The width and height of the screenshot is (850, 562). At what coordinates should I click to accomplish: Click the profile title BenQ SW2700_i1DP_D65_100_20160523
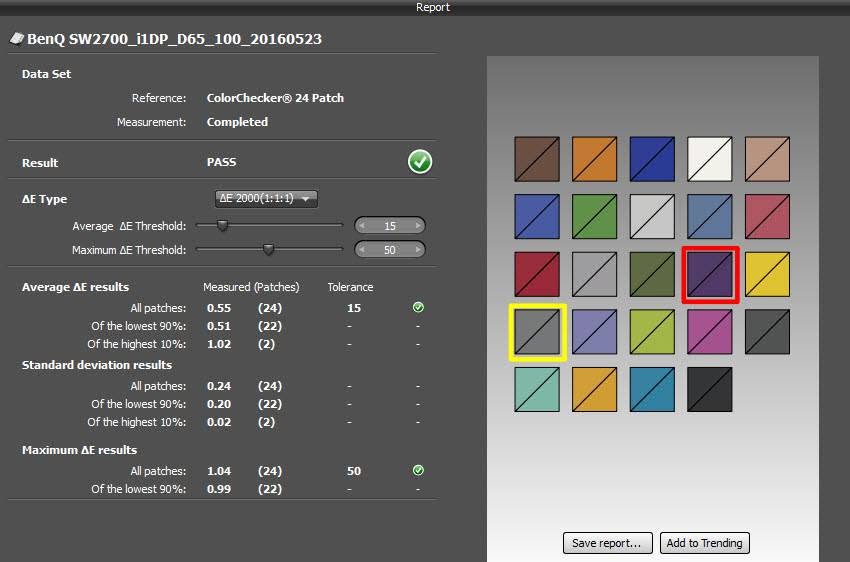[175, 39]
